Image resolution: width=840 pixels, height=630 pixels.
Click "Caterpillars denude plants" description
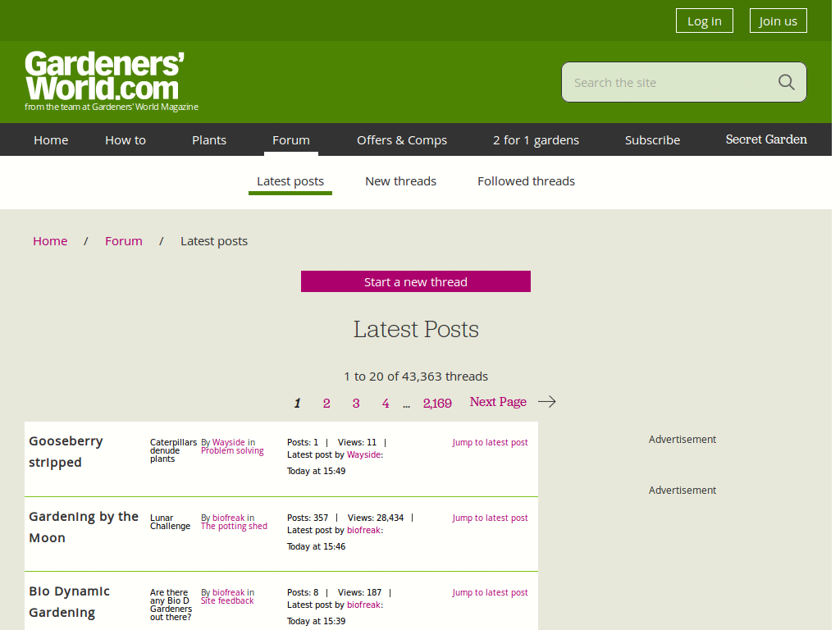[x=173, y=450]
